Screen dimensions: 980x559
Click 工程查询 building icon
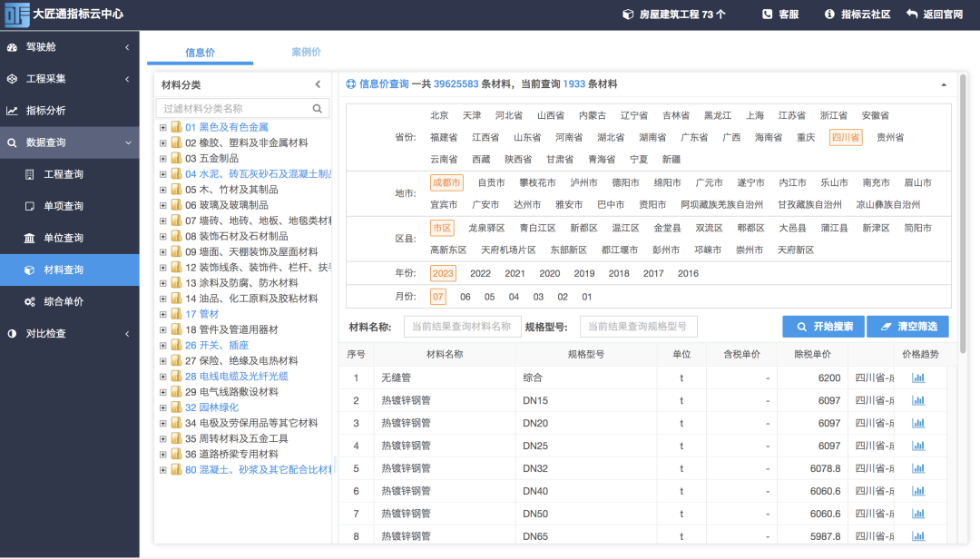click(29, 174)
